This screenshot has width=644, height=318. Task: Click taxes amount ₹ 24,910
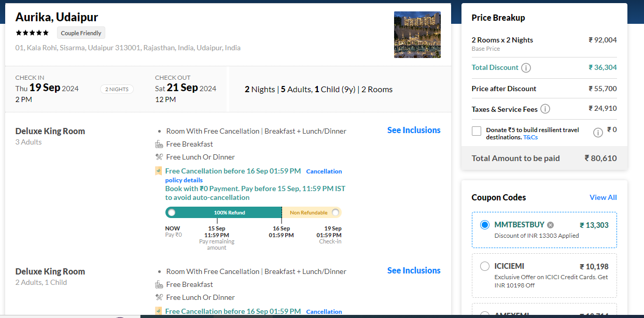pyautogui.click(x=603, y=108)
